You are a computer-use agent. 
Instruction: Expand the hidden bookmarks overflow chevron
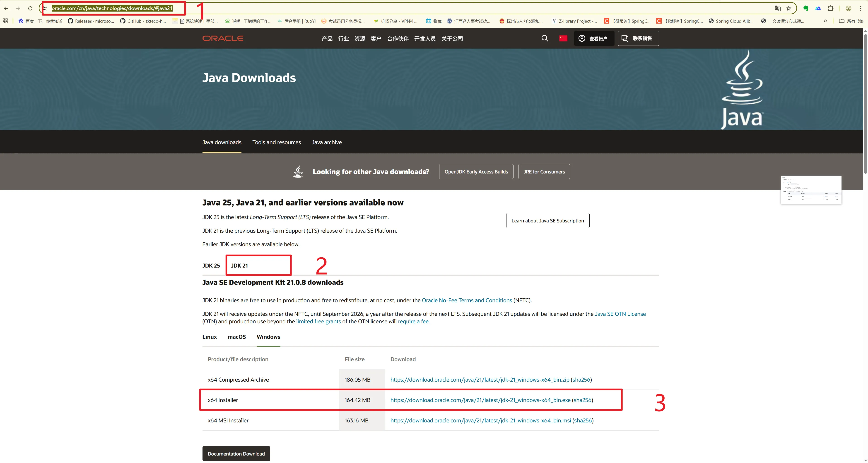pos(825,21)
